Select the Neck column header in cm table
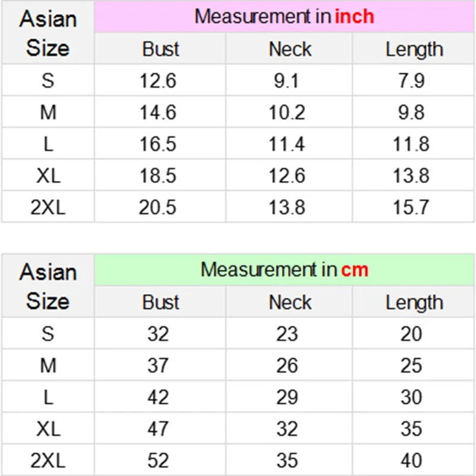476x476 pixels. 290,302
